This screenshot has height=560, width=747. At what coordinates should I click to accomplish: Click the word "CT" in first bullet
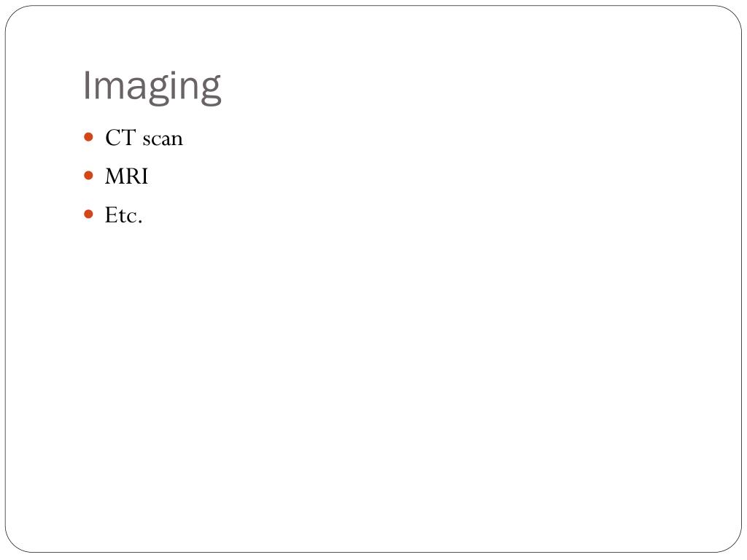coord(120,138)
